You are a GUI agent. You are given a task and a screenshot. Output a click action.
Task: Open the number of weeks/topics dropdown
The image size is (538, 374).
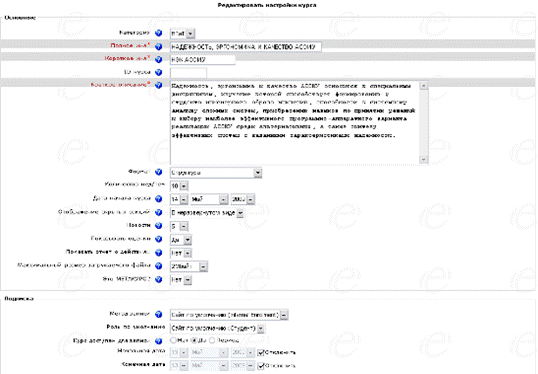(x=179, y=186)
